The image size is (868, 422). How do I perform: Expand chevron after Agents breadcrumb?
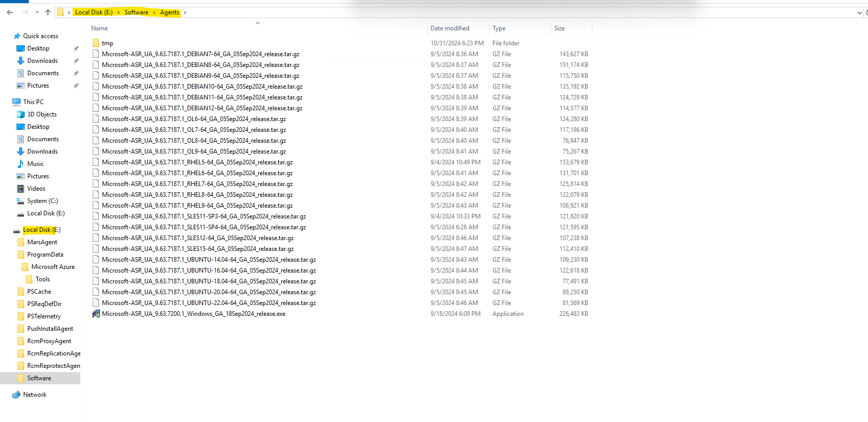185,12
